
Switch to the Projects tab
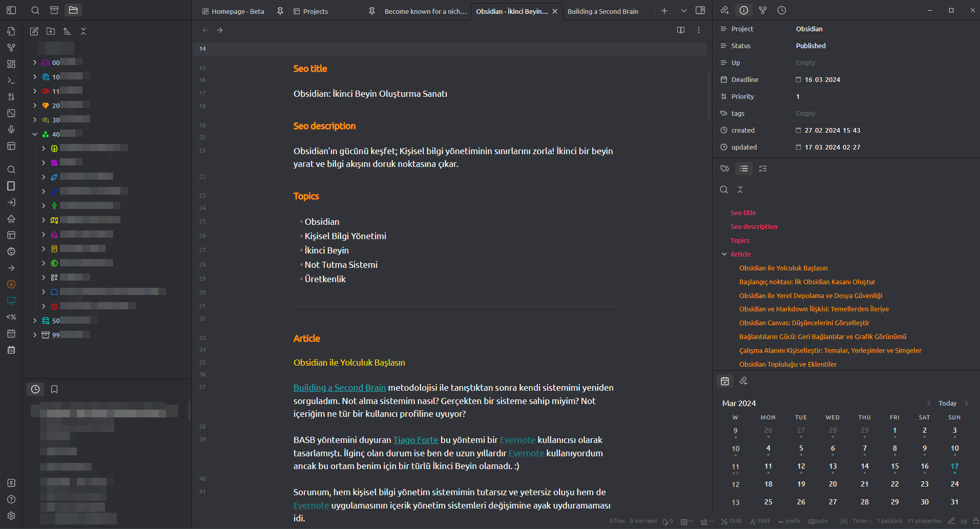pos(316,11)
